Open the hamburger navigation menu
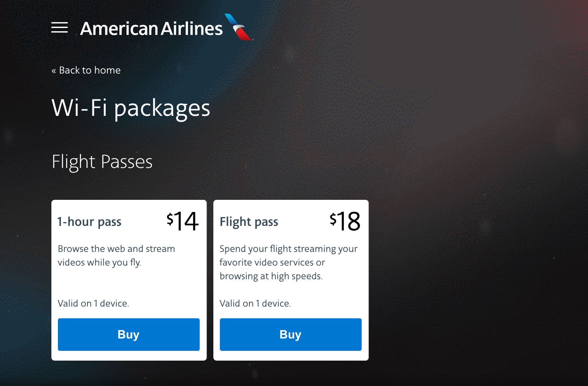This screenshot has width=588, height=386. [60, 28]
